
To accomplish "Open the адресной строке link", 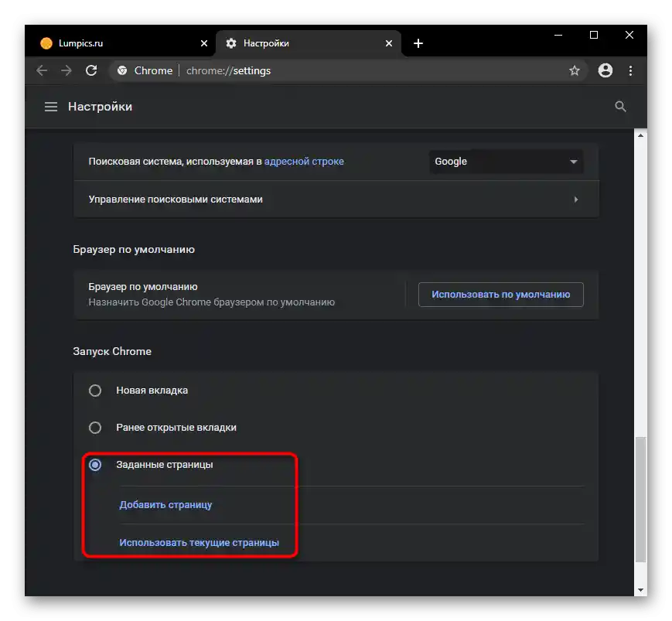I will coord(304,162).
